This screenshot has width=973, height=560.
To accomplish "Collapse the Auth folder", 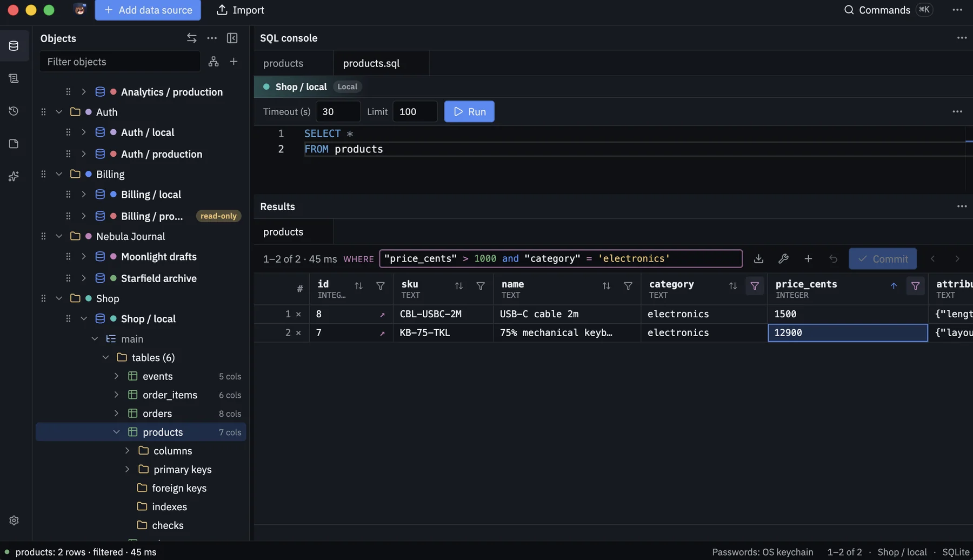I will 59,112.
